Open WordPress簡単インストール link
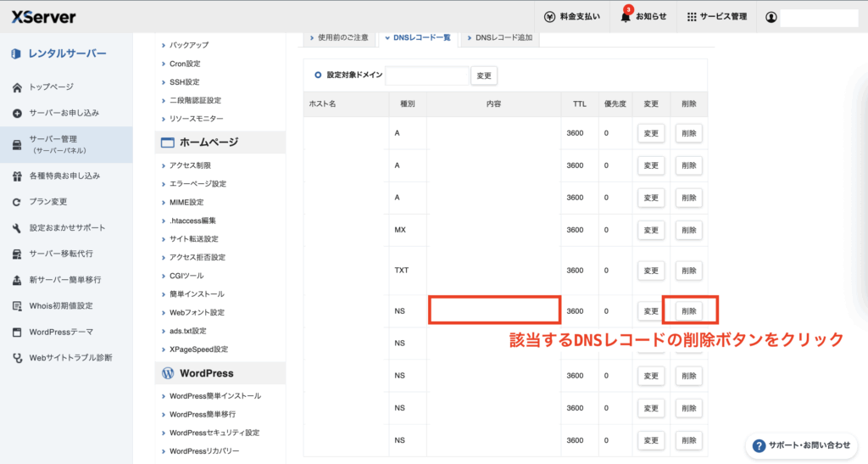Image resolution: width=868 pixels, height=464 pixels. tap(214, 396)
